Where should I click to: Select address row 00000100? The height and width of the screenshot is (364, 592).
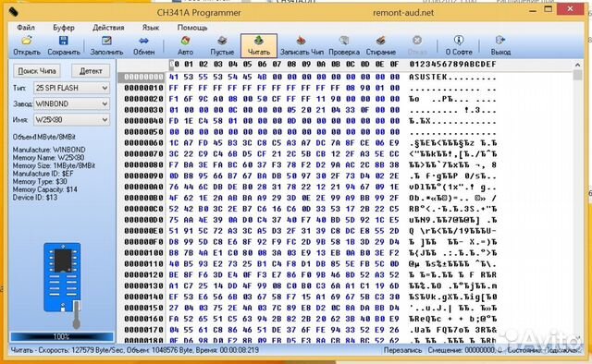[143, 253]
